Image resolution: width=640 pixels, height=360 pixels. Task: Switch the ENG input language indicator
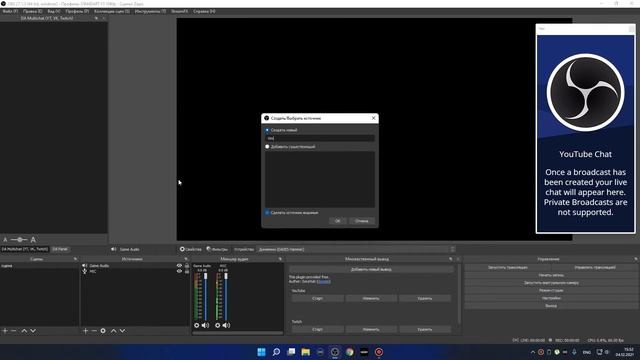[x=587, y=352]
